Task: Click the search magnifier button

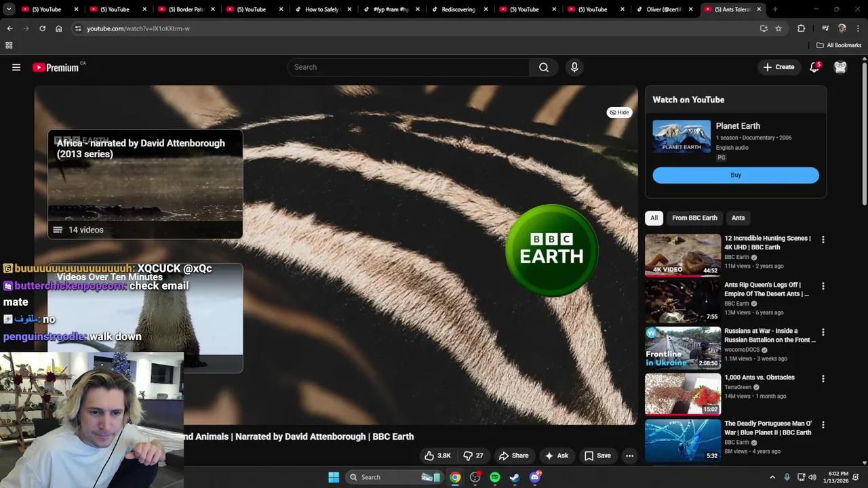Action: [544, 67]
